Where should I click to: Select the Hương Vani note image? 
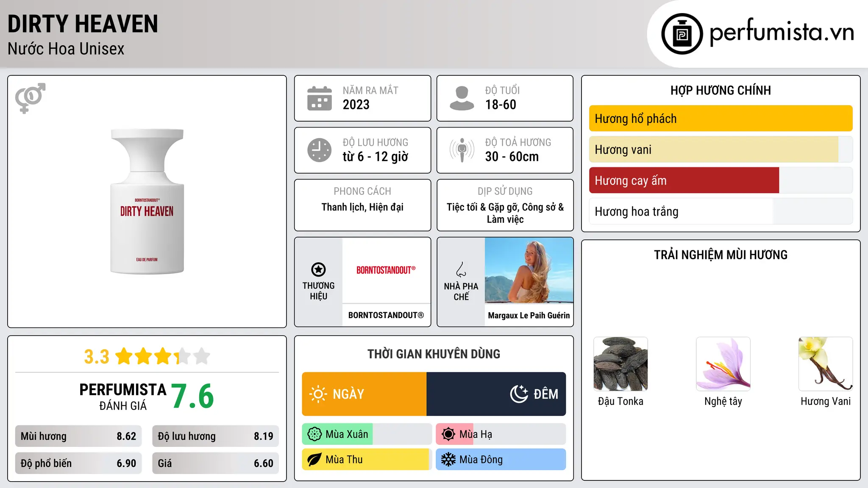pyautogui.click(x=826, y=364)
